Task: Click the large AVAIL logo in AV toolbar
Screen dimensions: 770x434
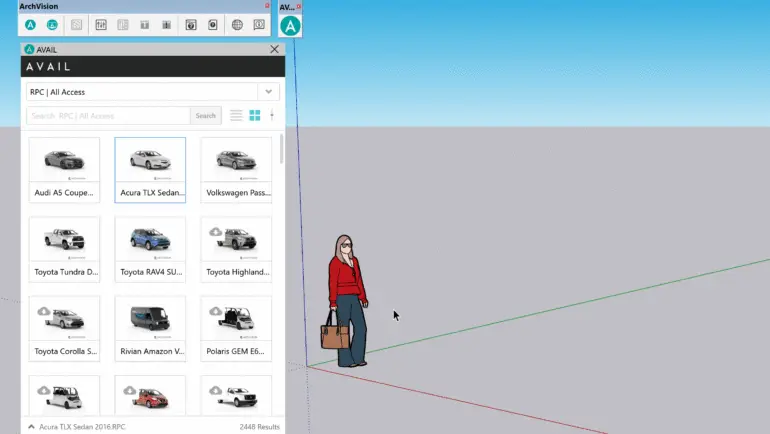Action: [290, 26]
